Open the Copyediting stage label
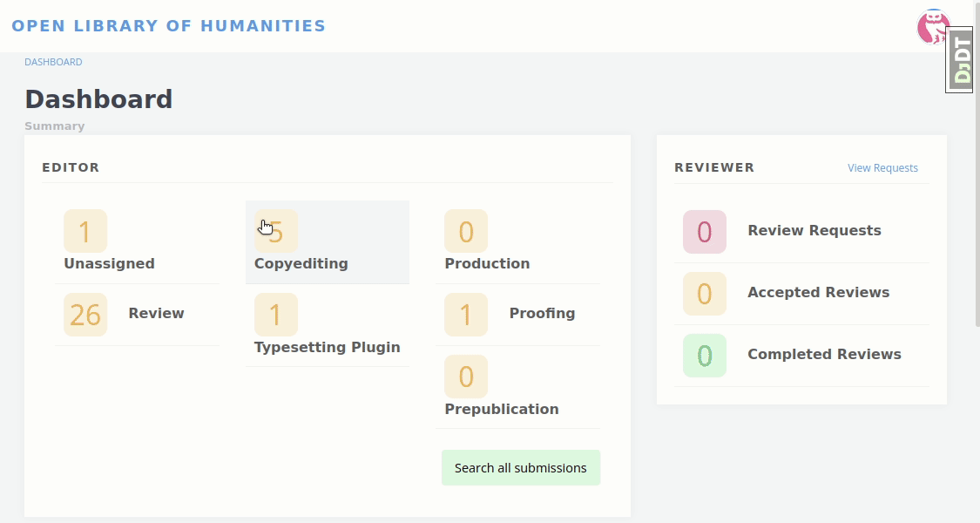Viewport: 980px width, 523px height. 301,263
